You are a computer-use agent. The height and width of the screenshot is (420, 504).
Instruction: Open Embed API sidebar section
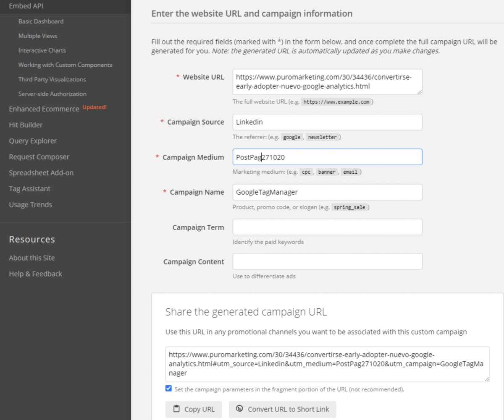tap(26, 6)
